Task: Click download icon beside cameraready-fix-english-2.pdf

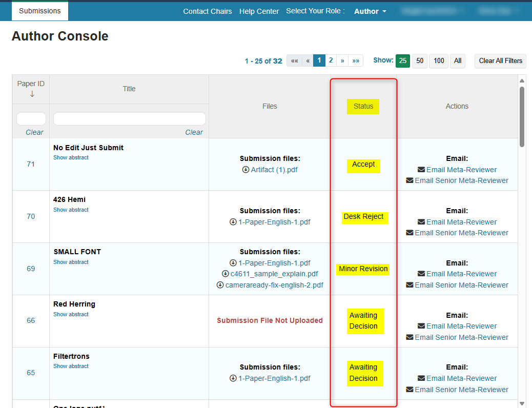Action: [x=220, y=285]
